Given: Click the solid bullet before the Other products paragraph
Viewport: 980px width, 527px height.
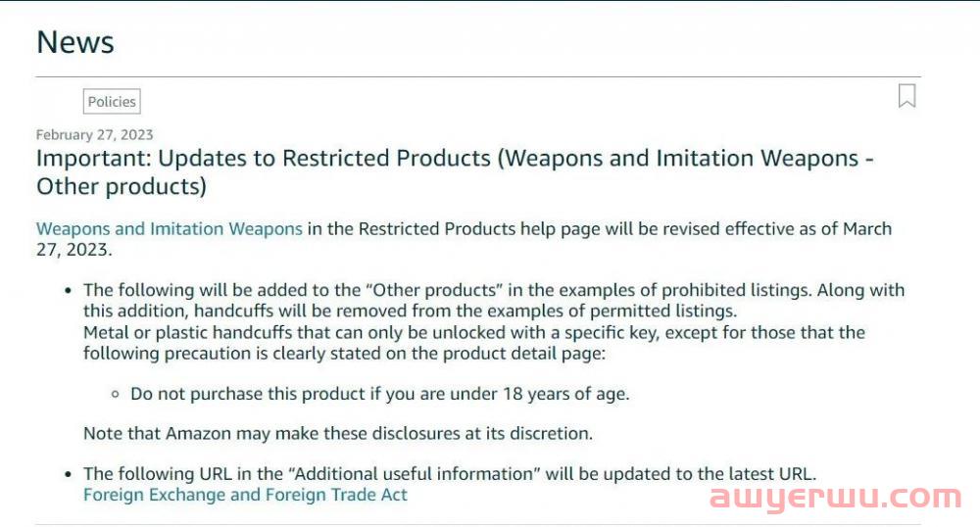Looking at the screenshot, I should (69, 290).
